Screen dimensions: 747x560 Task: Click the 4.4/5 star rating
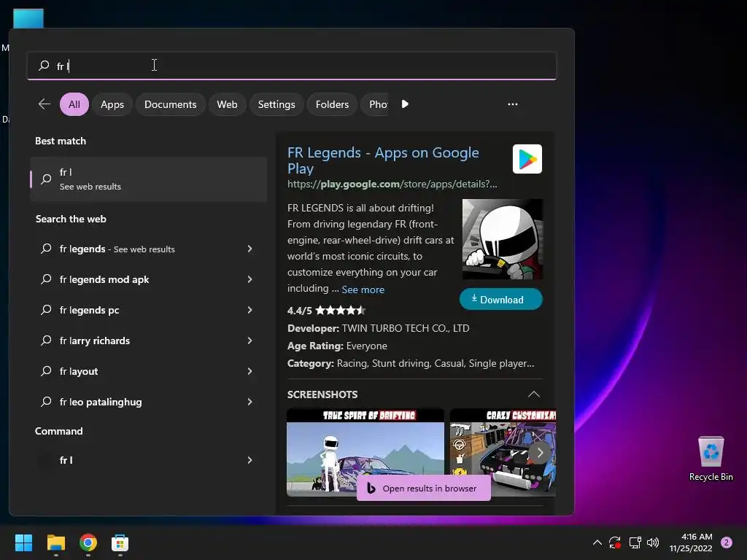pyautogui.click(x=326, y=311)
